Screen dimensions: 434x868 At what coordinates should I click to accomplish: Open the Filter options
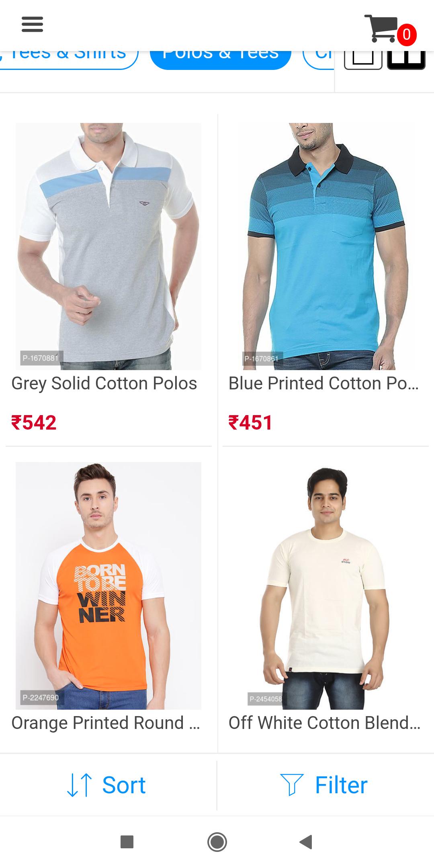coord(324,785)
